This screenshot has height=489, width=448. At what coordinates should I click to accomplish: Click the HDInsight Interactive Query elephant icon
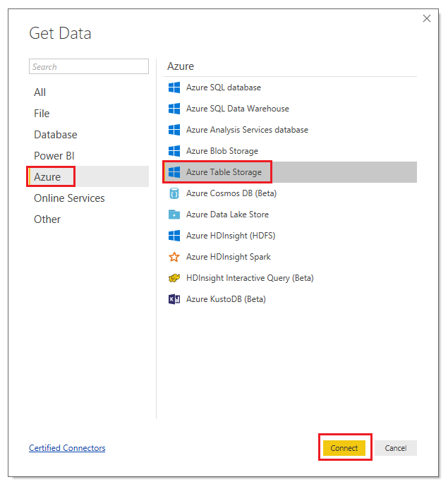(174, 278)
